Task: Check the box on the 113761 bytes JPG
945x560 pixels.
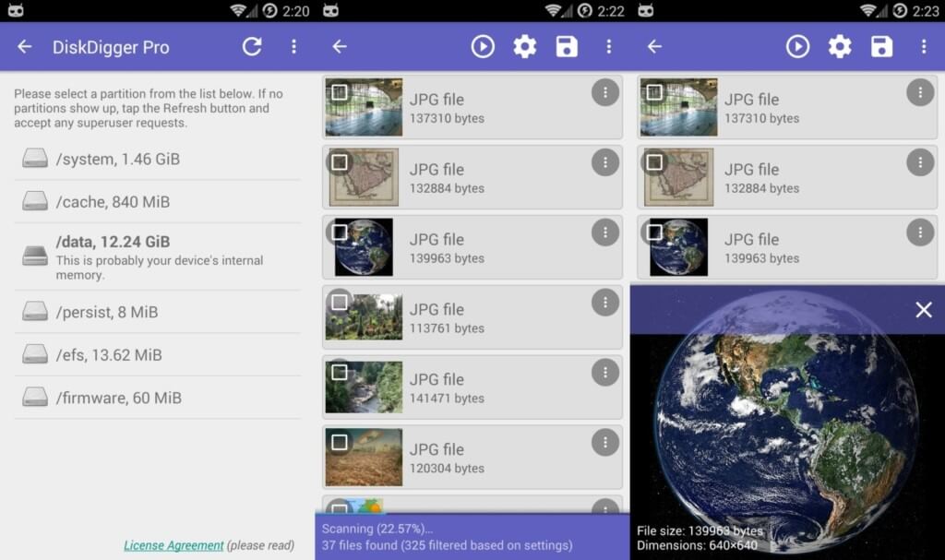Action: pyautogui.click(x=340, y=303)
